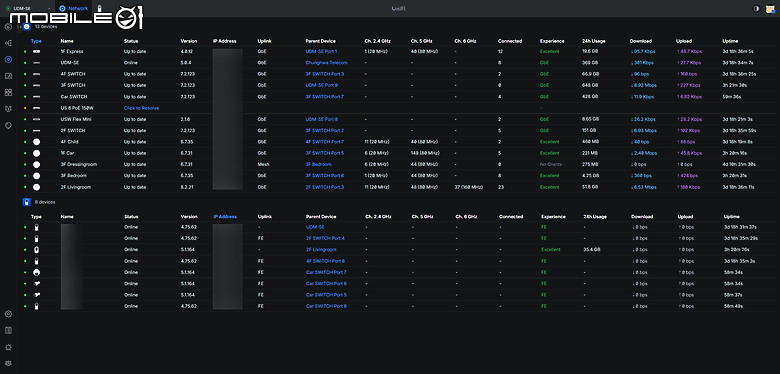Viewport: 780px width, 374px height.
Task: Open the System Log alarm icon
Action: tap(8, 347)
